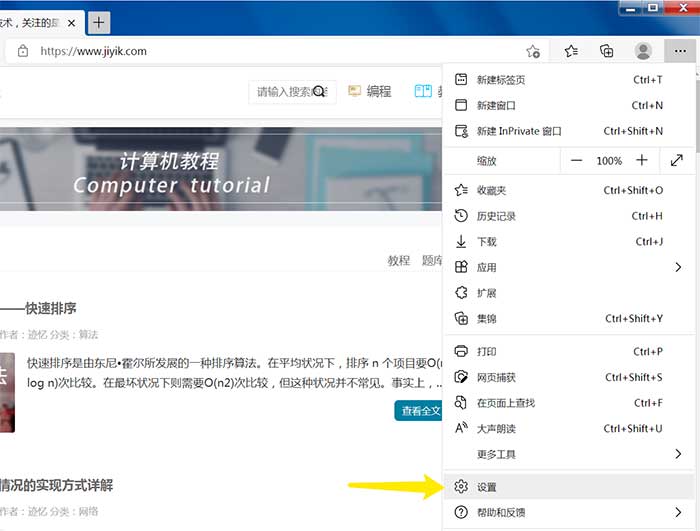
Task: Click the Computer tutorial banner image
Action: pos(221,169)
